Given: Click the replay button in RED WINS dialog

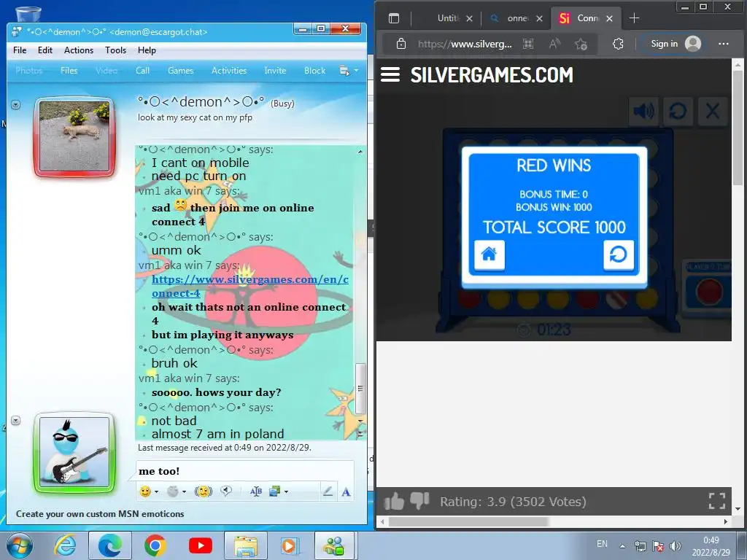Looking at the screenshot, I should 619,254.
